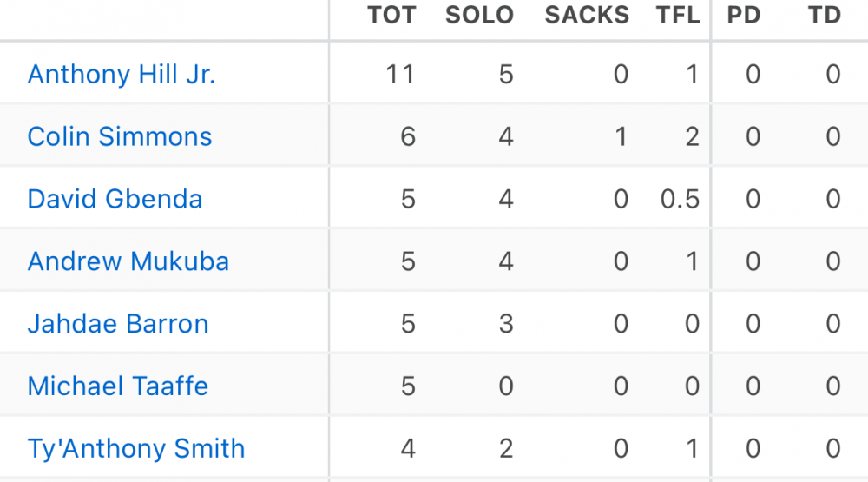Click the PD column header
Image resolution: width=868 pixels, height=482 pixels.
pyautogui.click(x=744, y=16)
